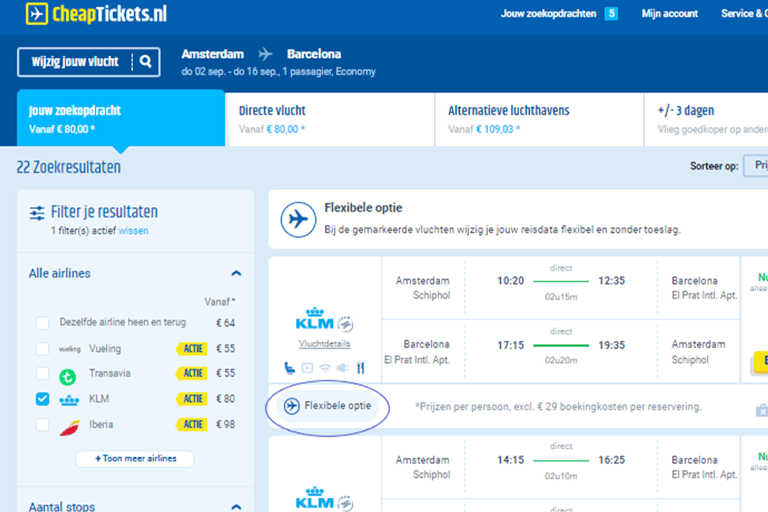The width and height of the screenshot is (768, 512).
Task: Click the airplane icon between Amsterdam and Barcelona
Action: (x=265, y=54)
